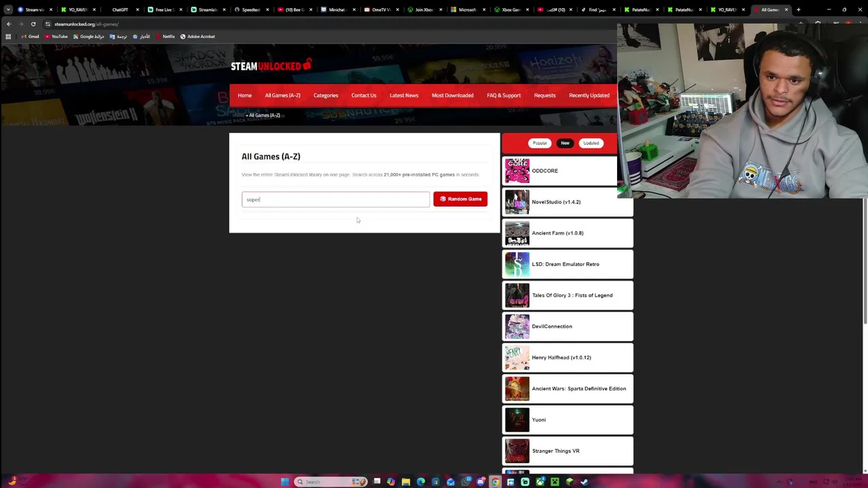Click the Chrome icon in the taskbar
The image size is (868, 488).
(495, 482)
